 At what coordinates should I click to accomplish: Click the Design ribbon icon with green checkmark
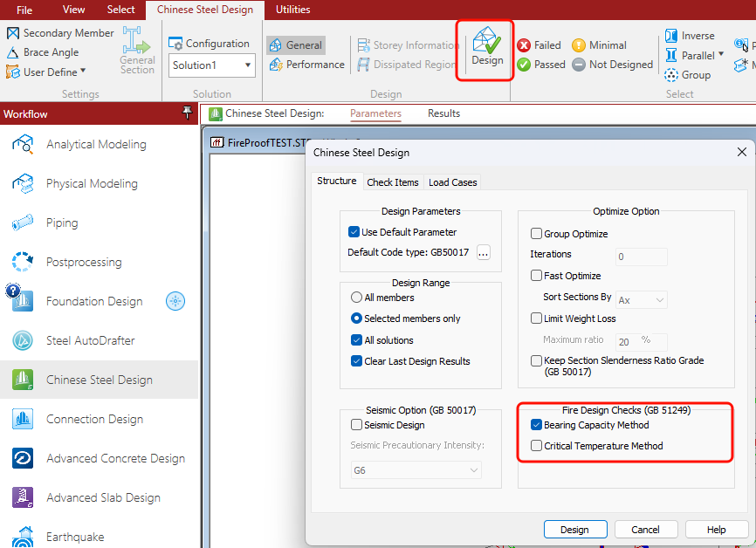[486, 48]
